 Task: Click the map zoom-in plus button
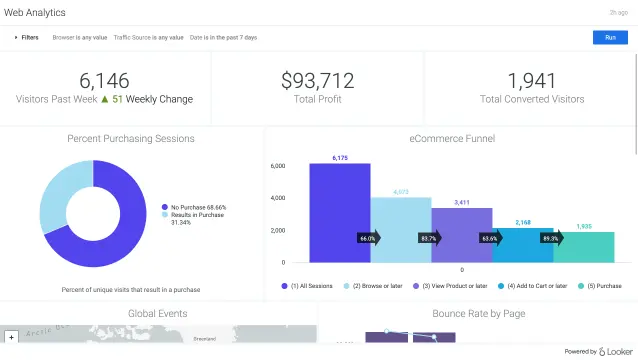[11, 337]
